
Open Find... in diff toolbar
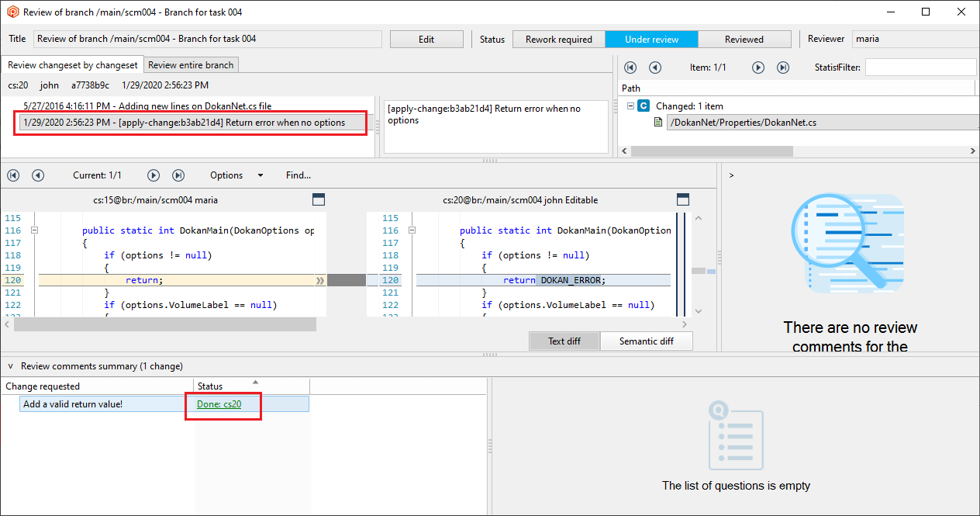pyautogui.click(x=298, y=175)
